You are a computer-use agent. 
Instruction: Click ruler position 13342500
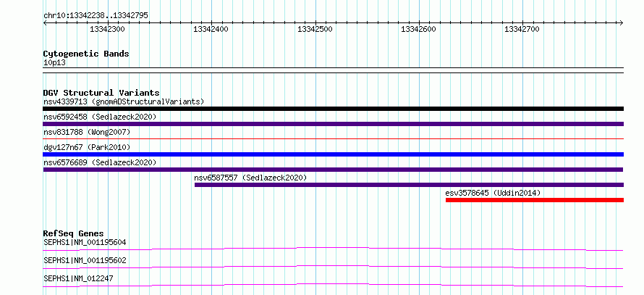(315, 29)
